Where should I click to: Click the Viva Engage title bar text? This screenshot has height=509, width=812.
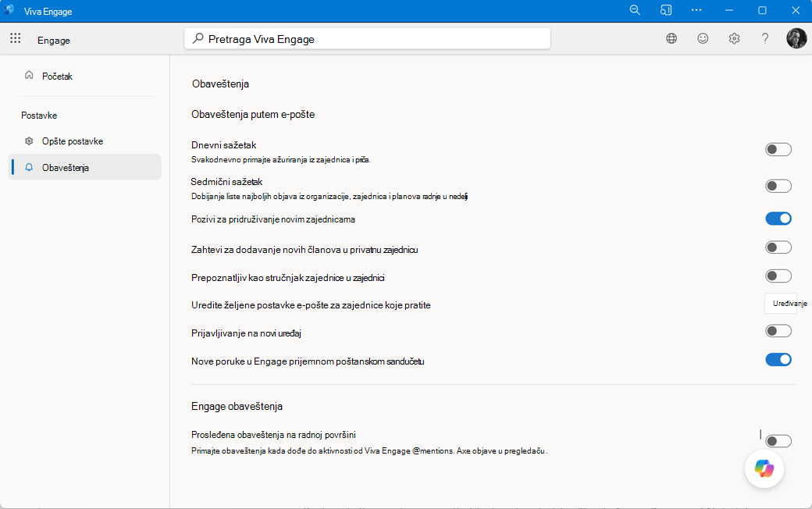[48, 12]
